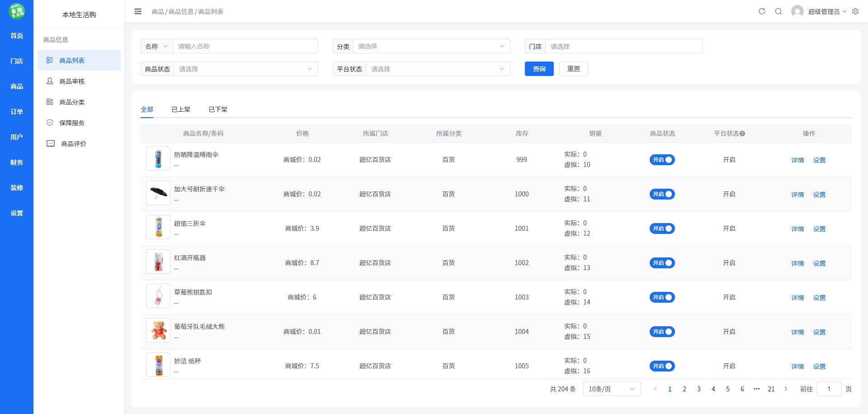Screen dimensions: 868x414
Task: Click the 商品评价 comment icon
Action: click(51, 143)
